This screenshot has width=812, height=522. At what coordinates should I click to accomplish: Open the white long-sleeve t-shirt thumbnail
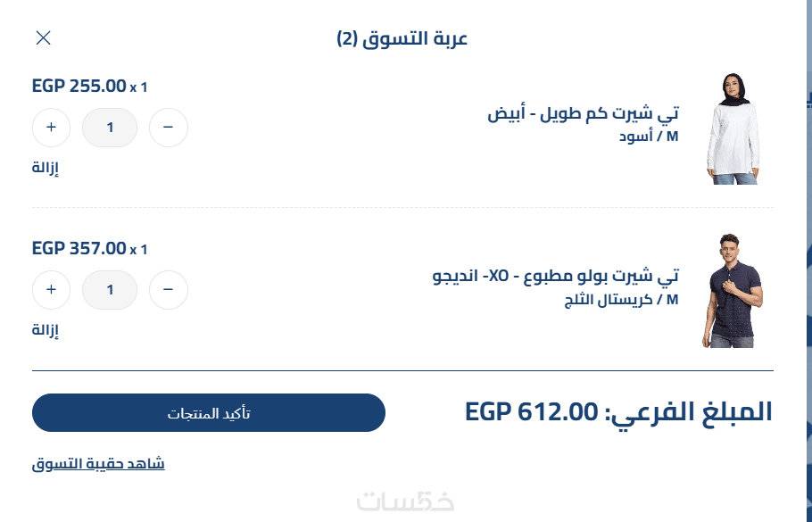coord(733,129)
